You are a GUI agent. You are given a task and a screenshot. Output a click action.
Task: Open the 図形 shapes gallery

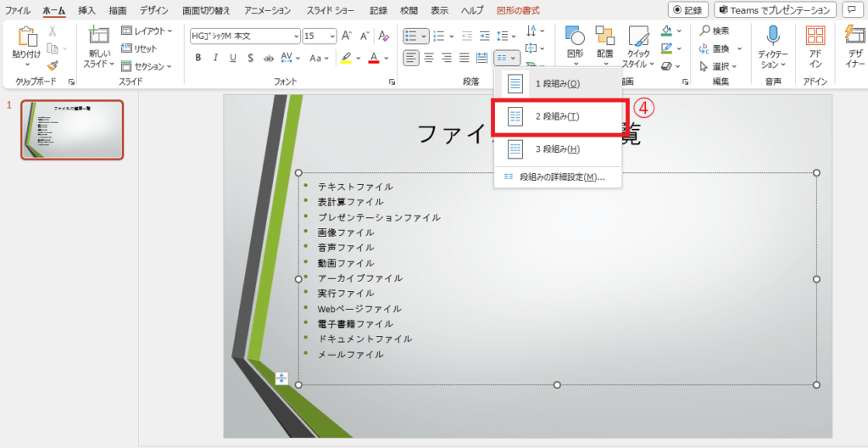[576, 44]
